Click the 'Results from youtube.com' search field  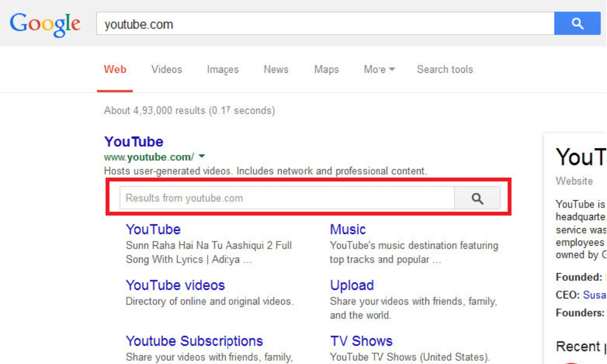(287, 198)
